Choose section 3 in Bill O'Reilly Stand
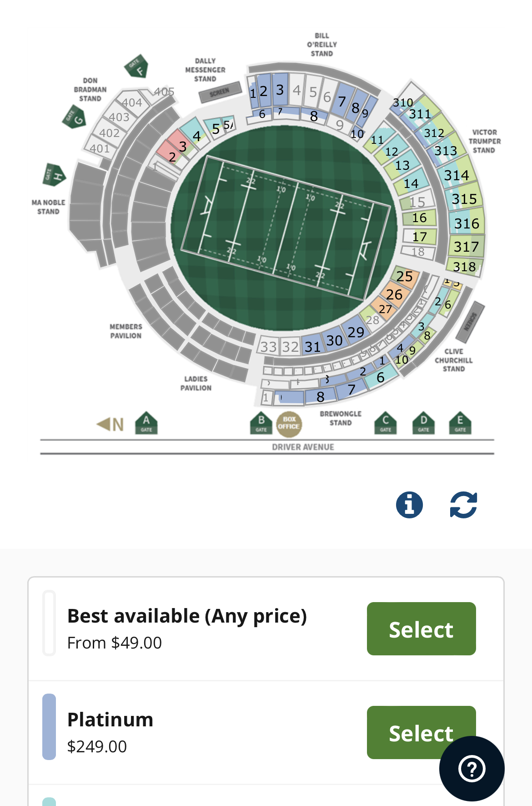Image resolution: width=532 pixels, height=806 pixels. 280,90
